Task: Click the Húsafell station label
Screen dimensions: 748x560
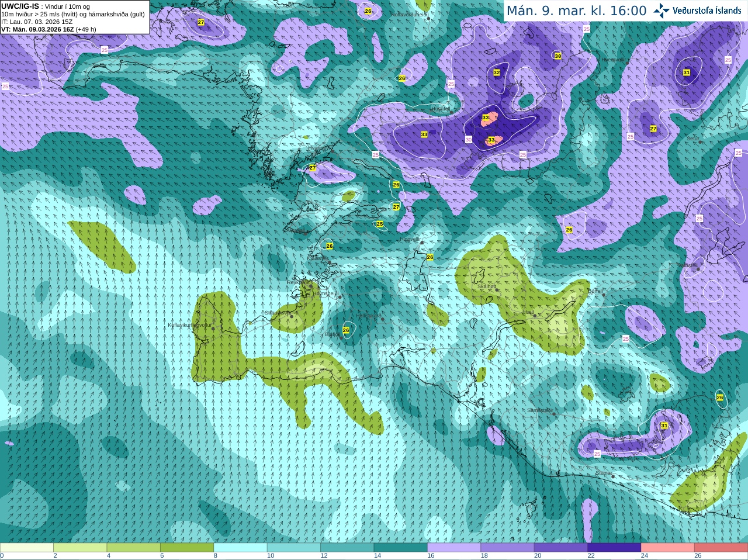Action: tap(441, 109)
